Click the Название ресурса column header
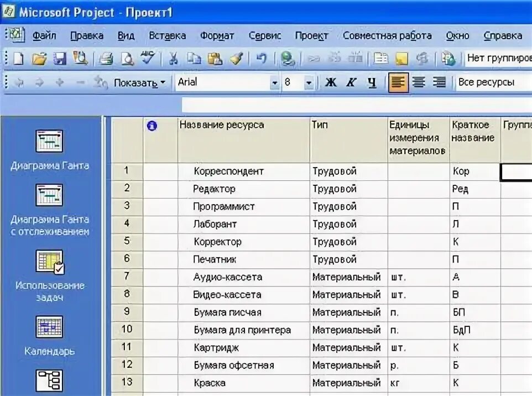The width and height of the screenshot is (532, 396). coord(244,140)
